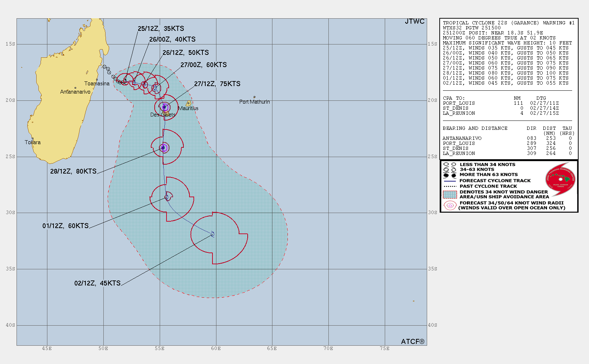Click the '34-63 KNOTS' legend entry

477,170
